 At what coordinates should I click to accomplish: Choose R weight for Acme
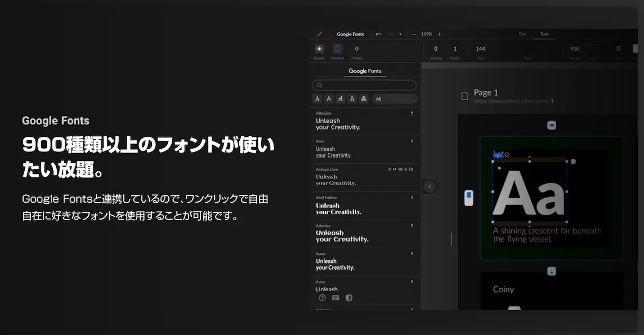412,254
